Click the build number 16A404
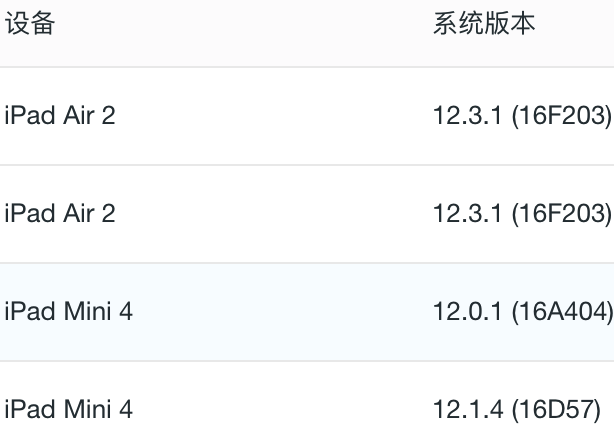The height and width of the screenshot is (439, 614). 562,312
